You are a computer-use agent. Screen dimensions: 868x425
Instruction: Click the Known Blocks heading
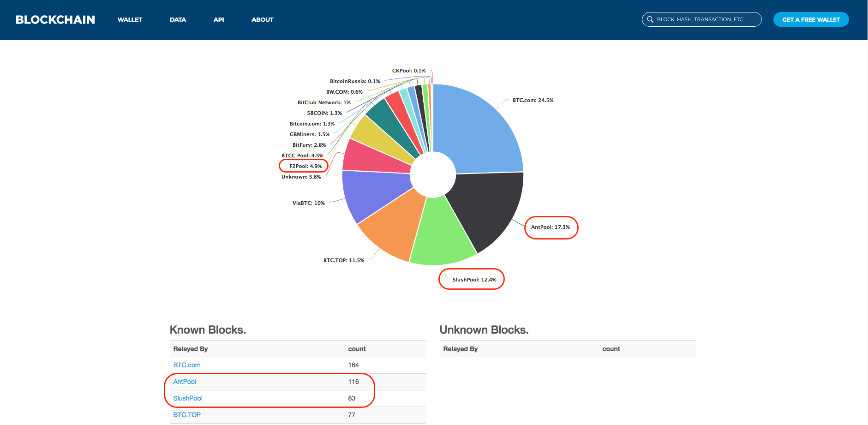208,330
